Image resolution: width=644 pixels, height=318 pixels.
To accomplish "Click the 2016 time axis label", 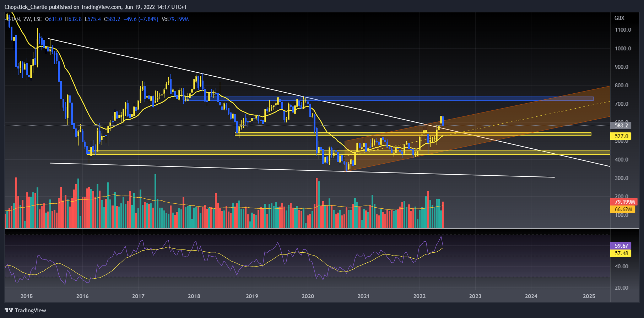I will click(82, 296).
